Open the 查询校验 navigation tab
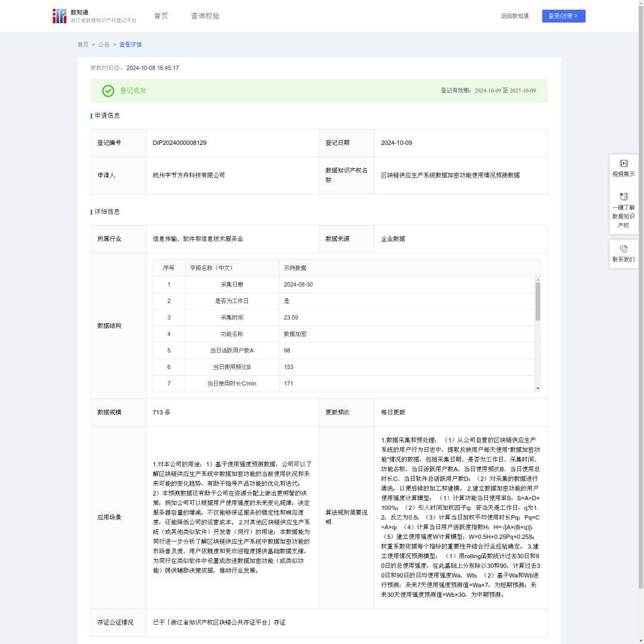644x644 pixels. (205, 16)
